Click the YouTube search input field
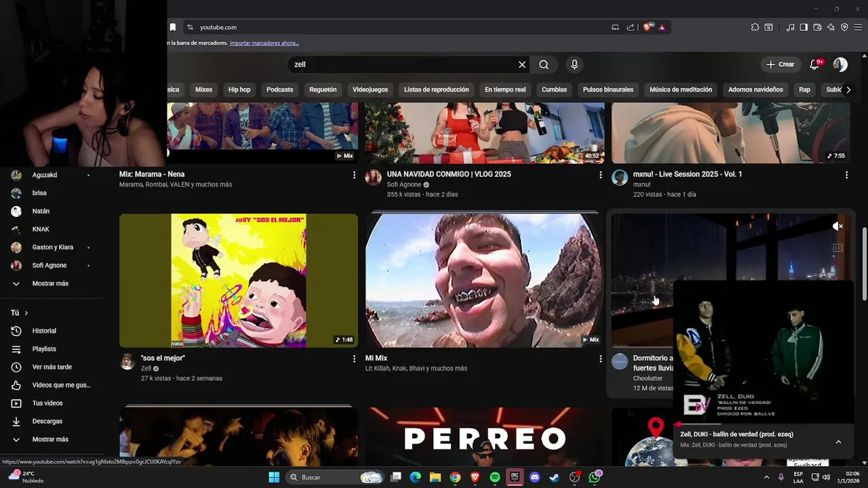 coord(403,64)
